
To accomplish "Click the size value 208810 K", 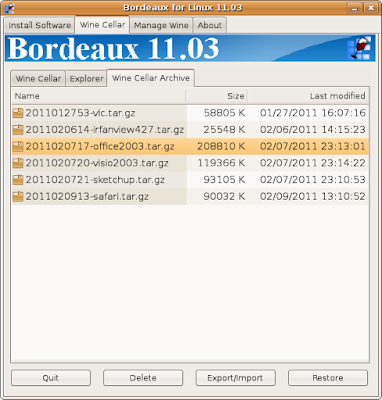I will (221, 146).
